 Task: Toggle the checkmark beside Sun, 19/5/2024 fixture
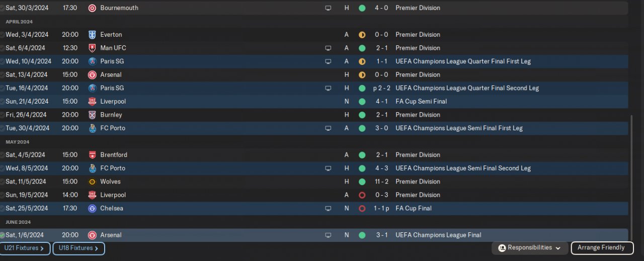tap(2, 195)
